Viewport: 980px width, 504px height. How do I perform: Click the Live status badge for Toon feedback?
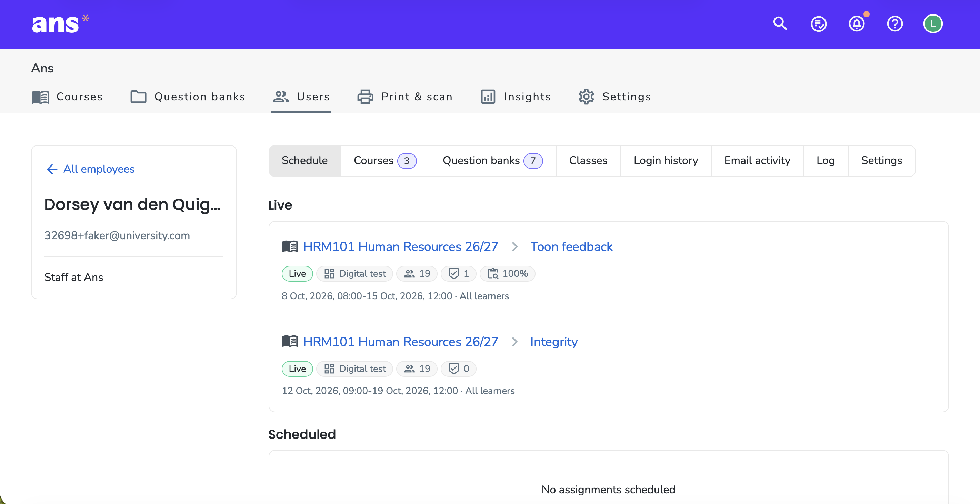pyautogui.click(x=297, y=273)
